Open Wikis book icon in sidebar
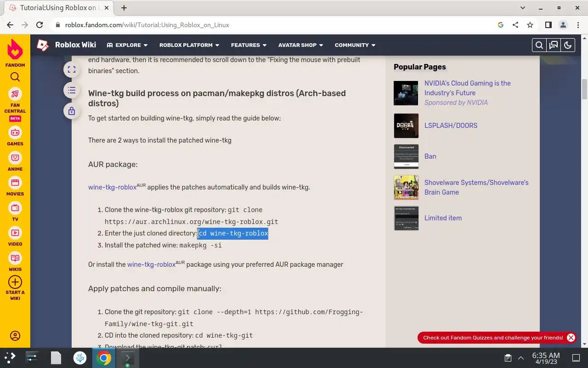Image resolution: width=588 pixels, height=368 pixels. click(x=15, y=258)
